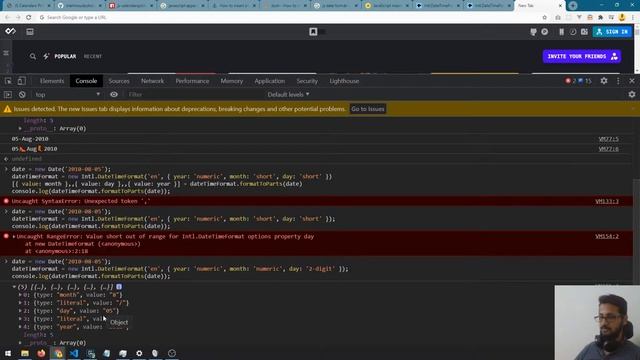640x360 pixels.
Task: Open a new browser tab with plus
Action: pyautogui.click(x=573, y=5)
